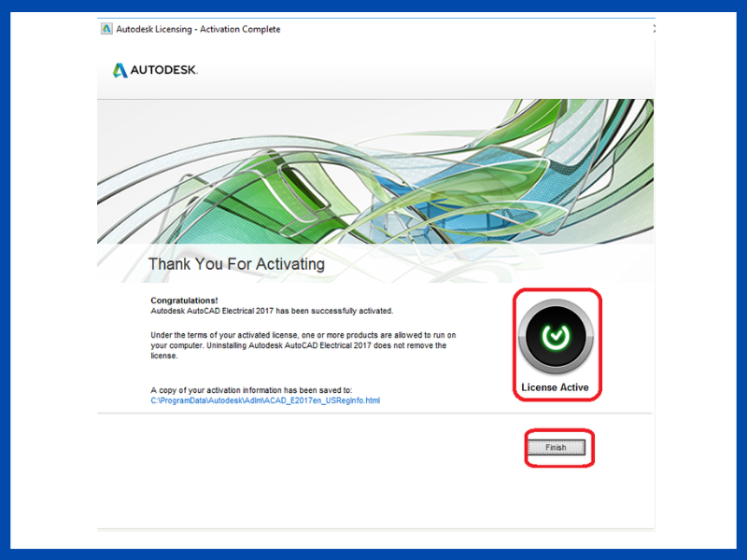The width and height of the screenshot is (747, 560).
Task: Close the Autodesk Licensing window
Action: (x=653, y=29)
